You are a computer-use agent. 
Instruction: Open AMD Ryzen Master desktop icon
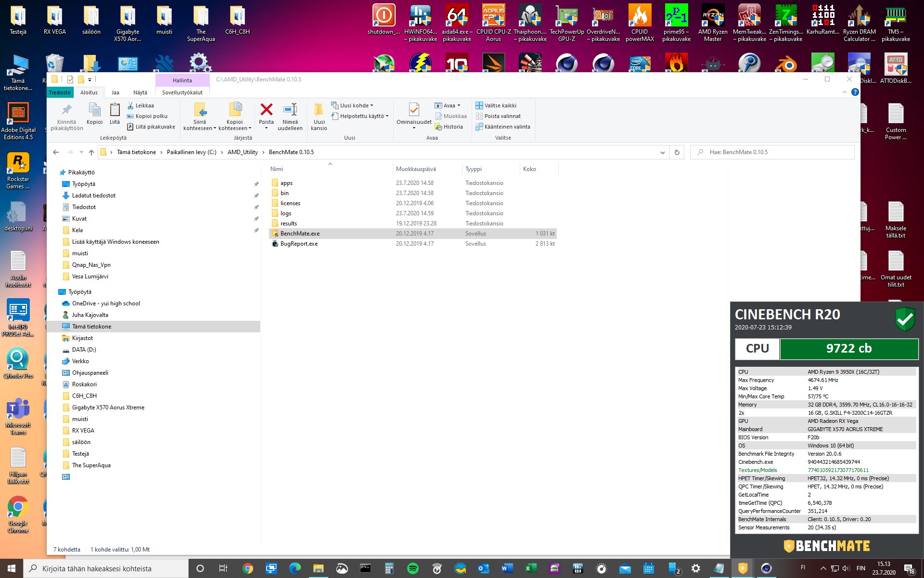(713, 23)
